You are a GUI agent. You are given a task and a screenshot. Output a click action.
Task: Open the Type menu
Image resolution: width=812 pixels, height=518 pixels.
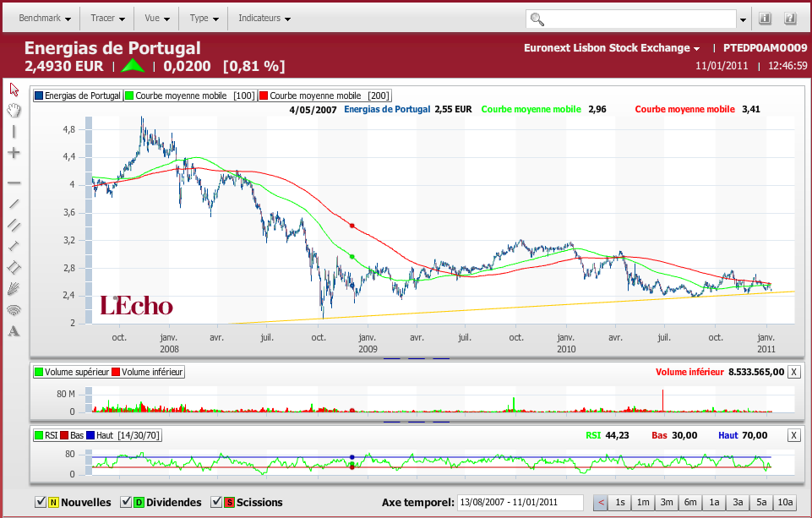[204, 18]
